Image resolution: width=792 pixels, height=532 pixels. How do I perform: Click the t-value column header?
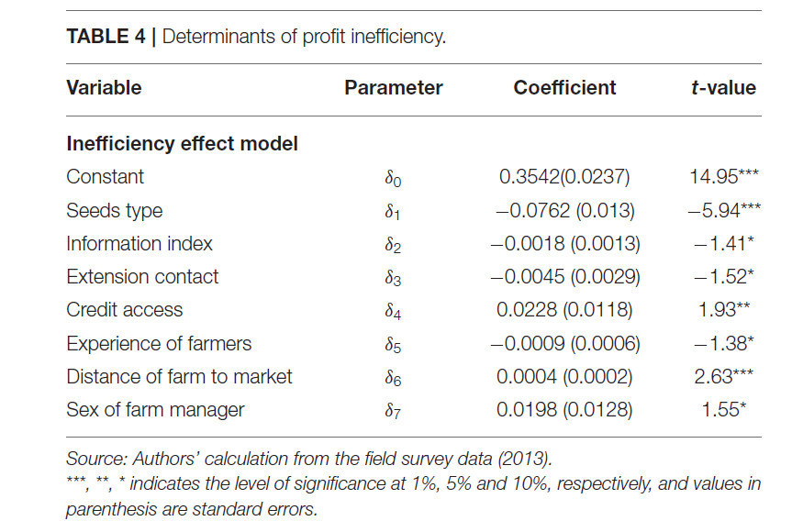coord(723,88)
